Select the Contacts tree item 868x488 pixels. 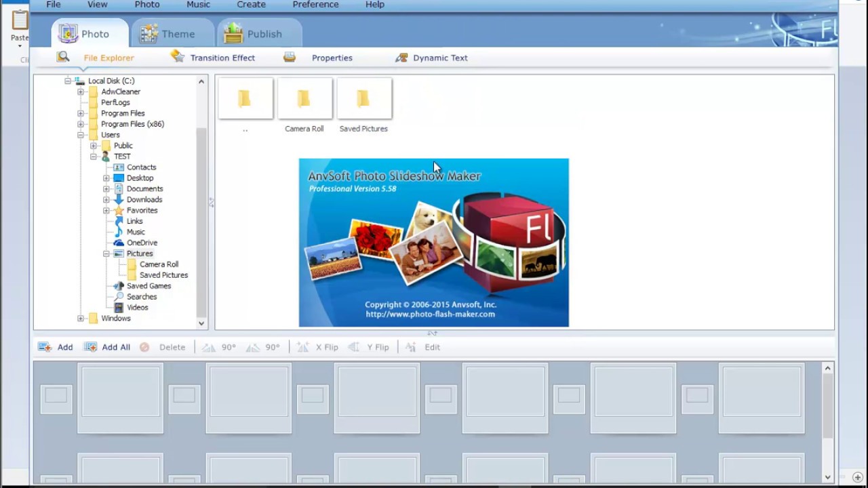[x=141, y=167]
